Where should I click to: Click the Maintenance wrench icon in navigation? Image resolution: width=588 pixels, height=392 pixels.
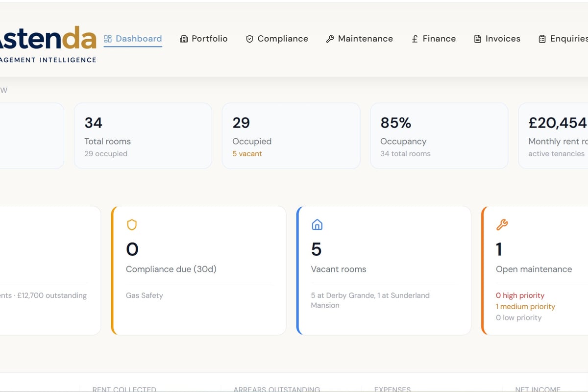(x=330, y=39)
